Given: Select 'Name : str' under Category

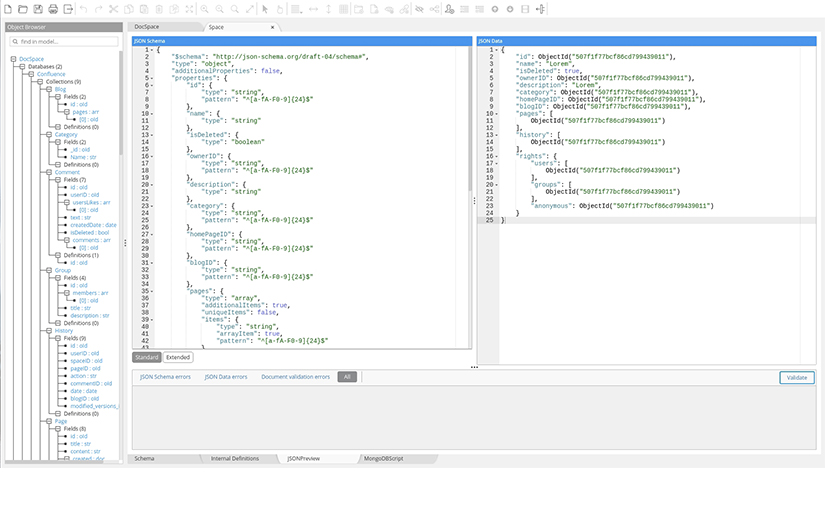Looking at the screenshot, I should tap(84, 157).
